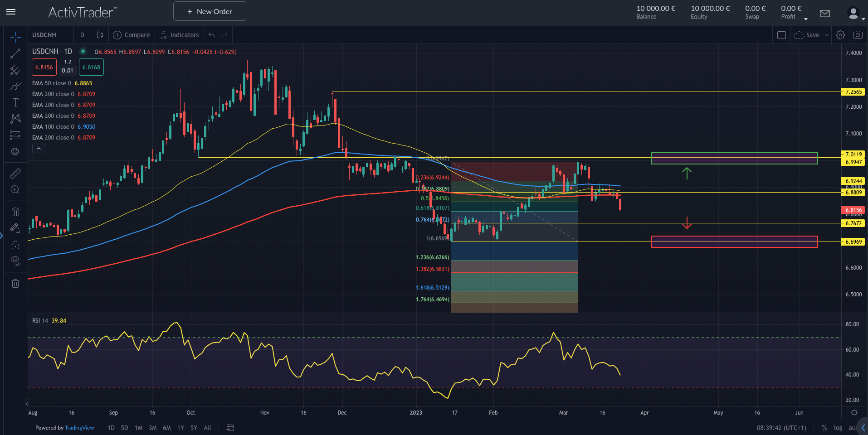
Task: Lock all drawing tools
Action: pos(15,245)
